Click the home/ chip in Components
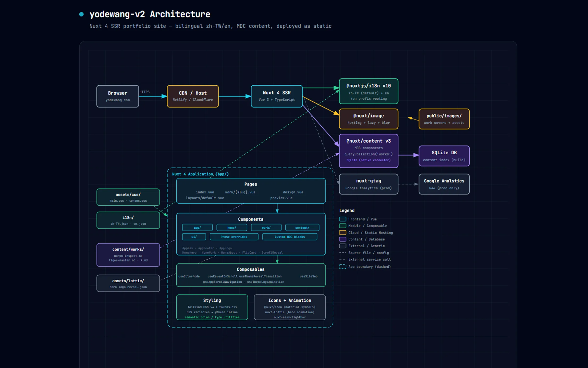 pyautogui.click(x=232, y=228)
